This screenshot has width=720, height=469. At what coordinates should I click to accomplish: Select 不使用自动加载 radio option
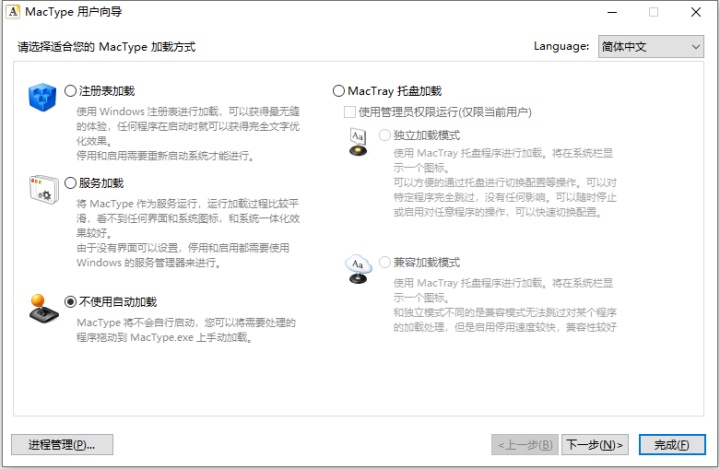70,302
